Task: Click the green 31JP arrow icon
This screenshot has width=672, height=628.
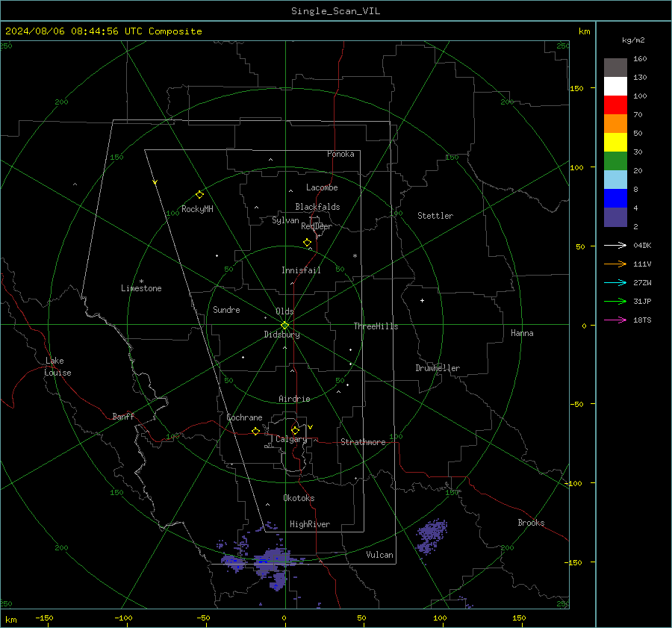Action: (x=615, y=302)
